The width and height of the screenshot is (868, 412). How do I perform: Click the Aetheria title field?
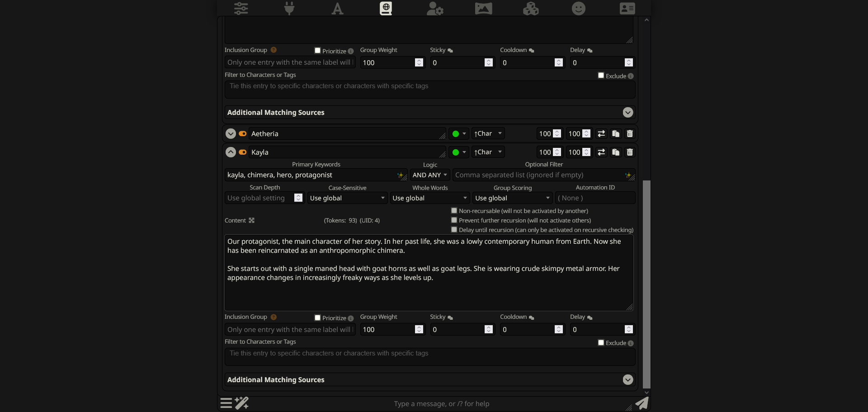point(347,133)
